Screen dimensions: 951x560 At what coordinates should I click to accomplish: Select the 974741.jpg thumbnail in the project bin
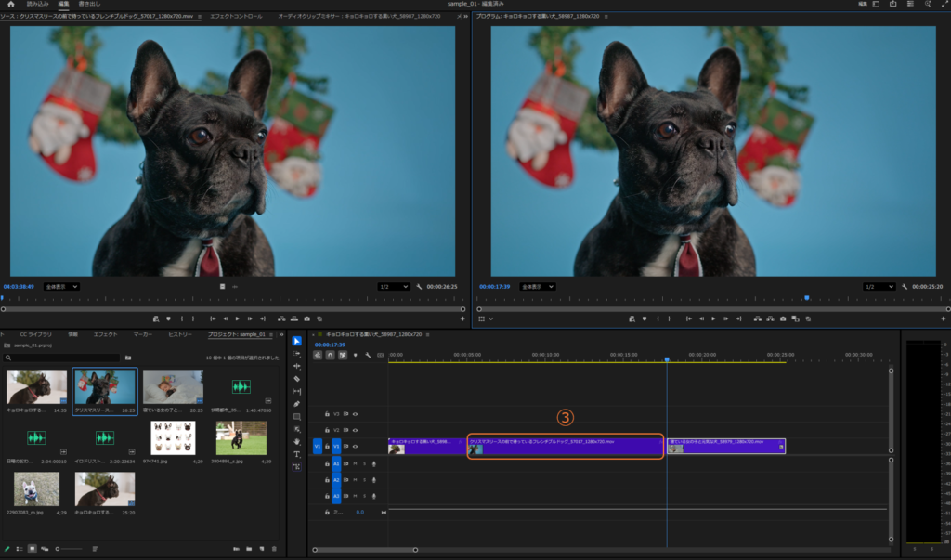point(172,437)
